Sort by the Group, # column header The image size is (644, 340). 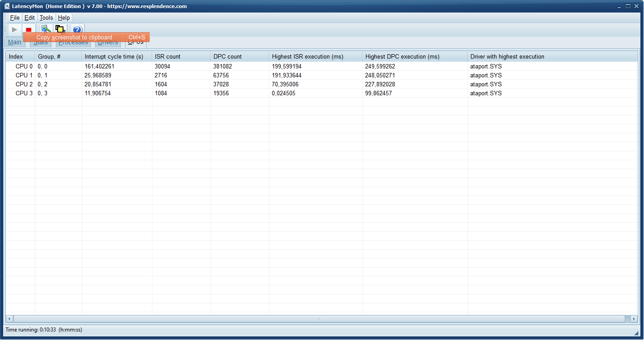[x=59, y=56]
